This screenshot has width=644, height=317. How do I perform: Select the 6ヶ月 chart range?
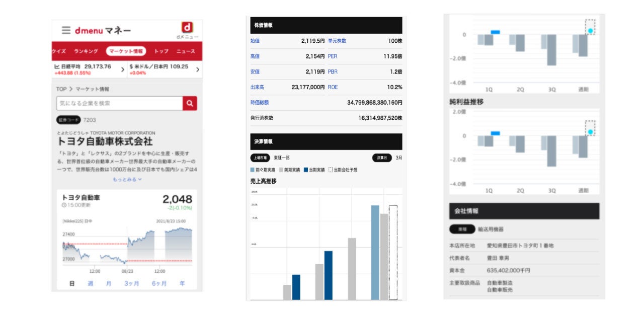[x=159, y=283]
